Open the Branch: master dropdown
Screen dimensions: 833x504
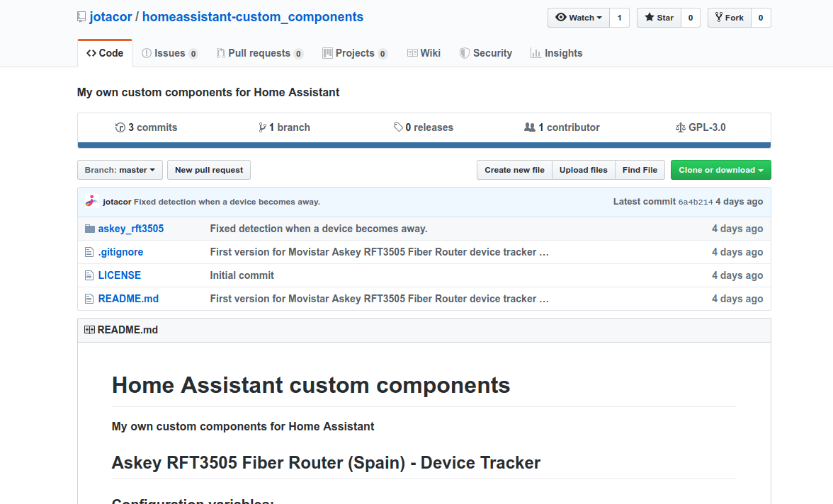(120, 170)
